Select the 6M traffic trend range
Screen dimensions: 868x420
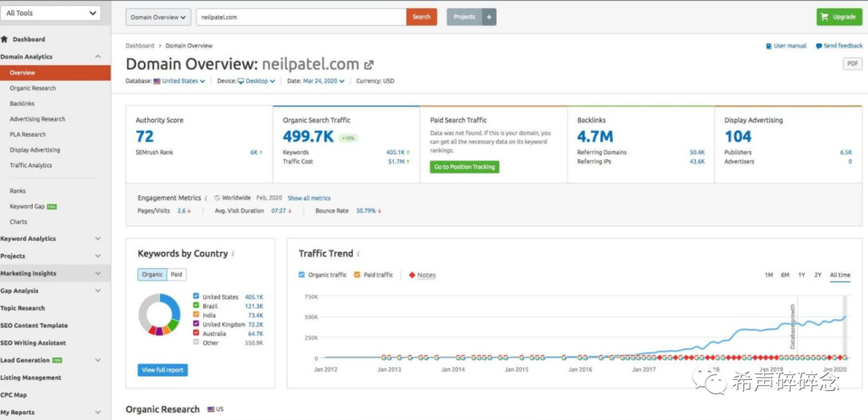(785, 275)
